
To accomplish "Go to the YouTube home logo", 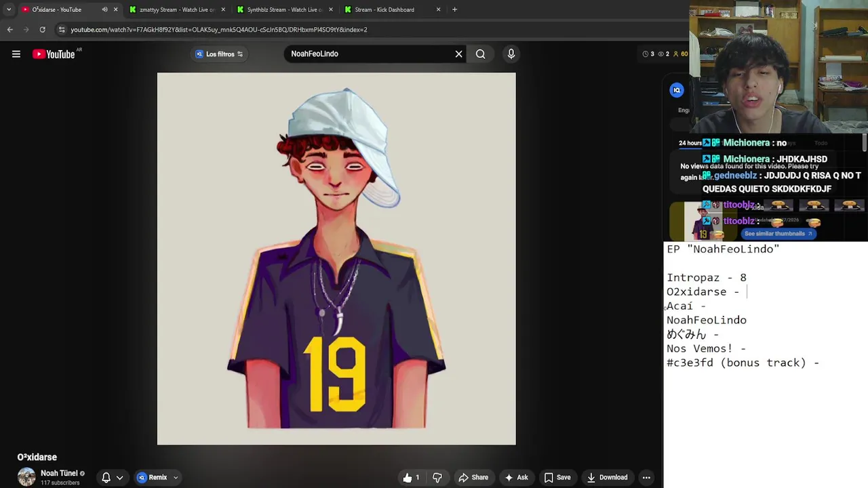I will tap(54, 54).
